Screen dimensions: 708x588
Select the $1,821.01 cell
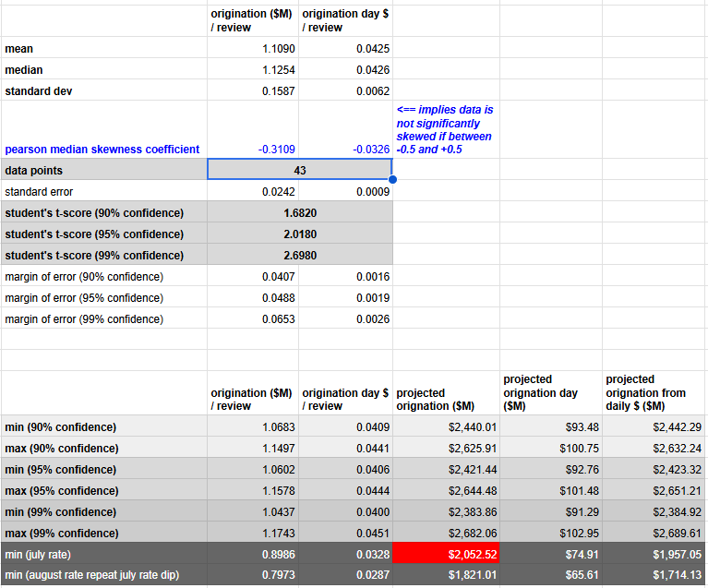tap(473, 575)
